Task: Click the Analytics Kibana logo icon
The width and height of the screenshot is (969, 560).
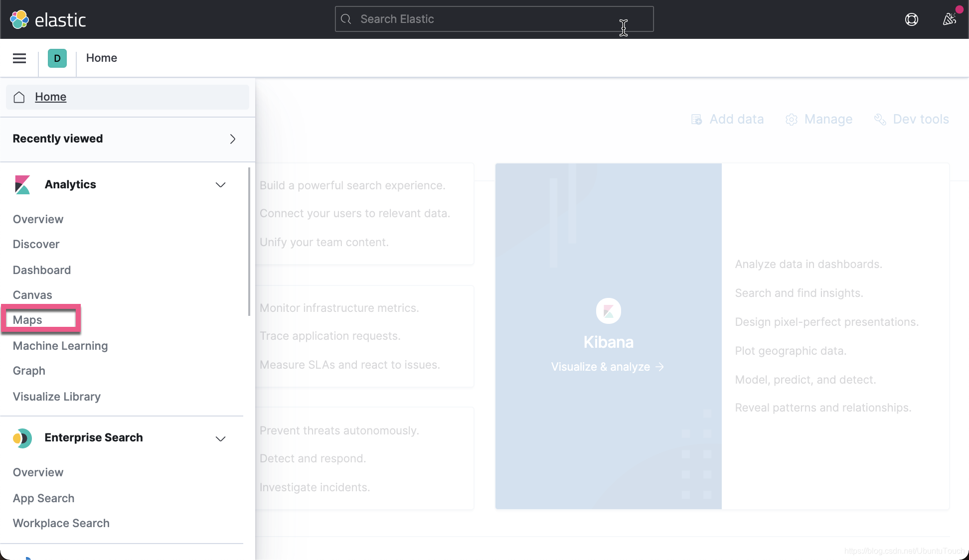Action: coord(22,185)
